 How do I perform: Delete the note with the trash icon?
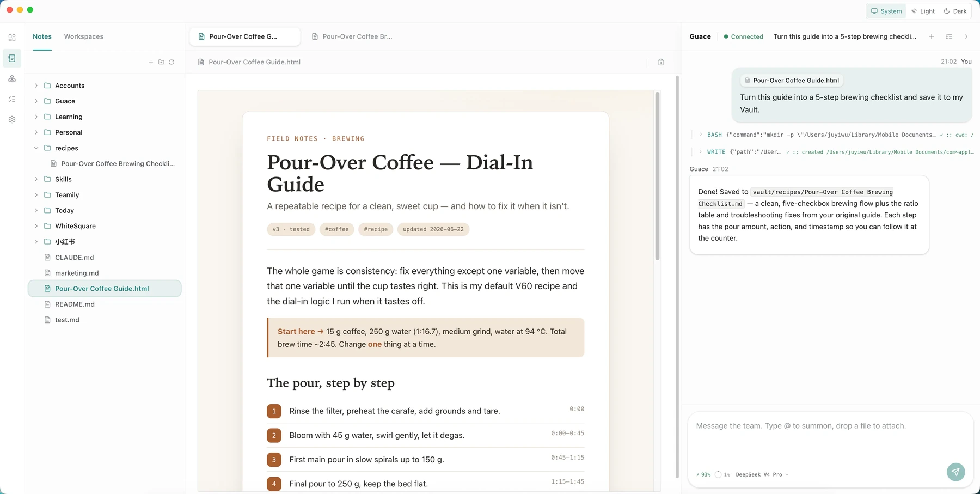[661, 62]
